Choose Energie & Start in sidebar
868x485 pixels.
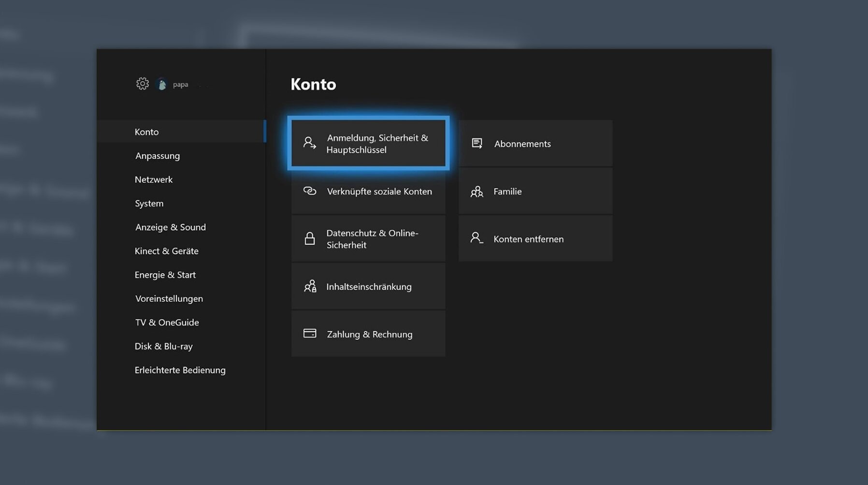(165, 275)
